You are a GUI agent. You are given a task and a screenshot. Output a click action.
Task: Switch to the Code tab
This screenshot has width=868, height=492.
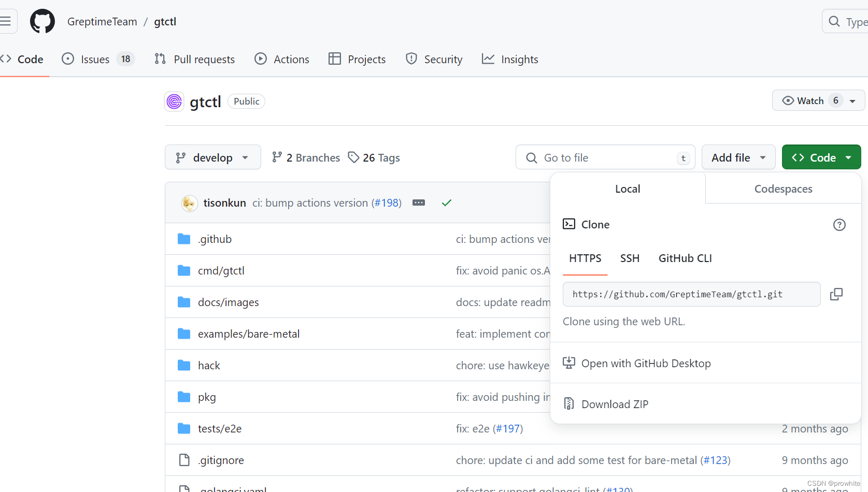23,60
